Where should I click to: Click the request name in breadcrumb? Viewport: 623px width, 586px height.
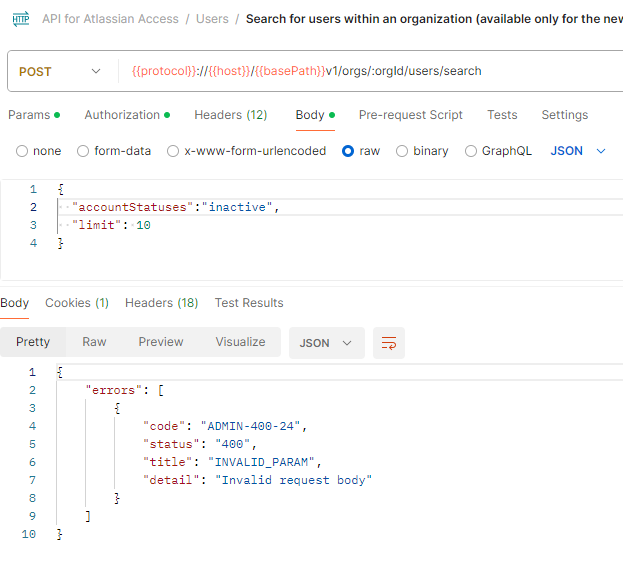[434, 19]
